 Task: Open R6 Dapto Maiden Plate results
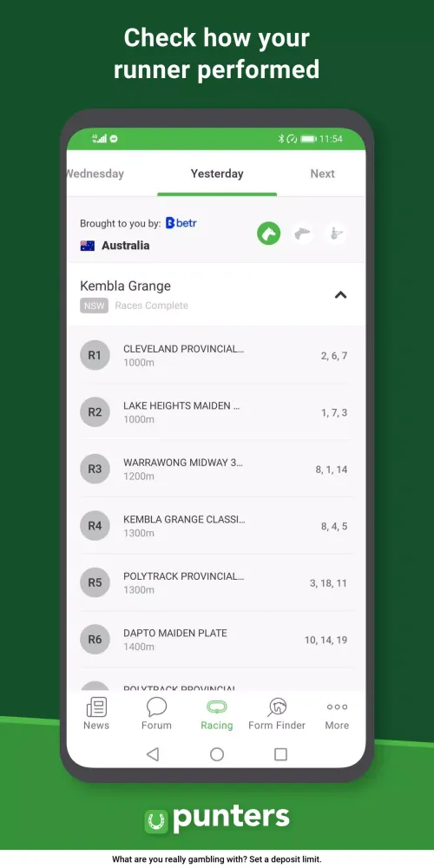tap(217, 640)
